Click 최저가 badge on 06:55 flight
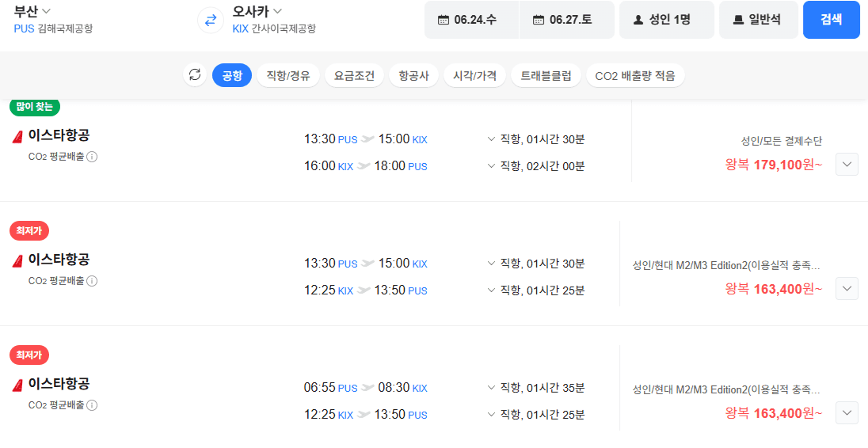The width and height of the screenshot is (868, 448). (29, 355)
